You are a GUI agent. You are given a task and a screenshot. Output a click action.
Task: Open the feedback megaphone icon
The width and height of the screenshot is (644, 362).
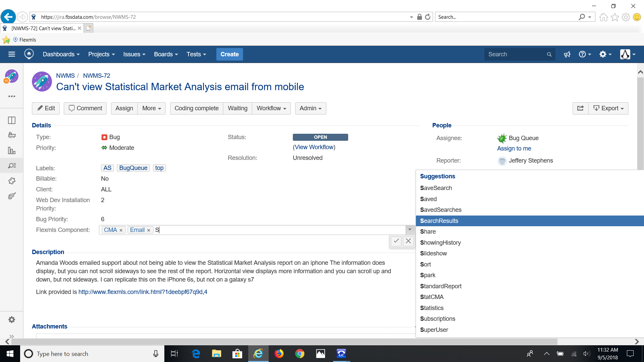pyautogui.click(x=567, y=54)
